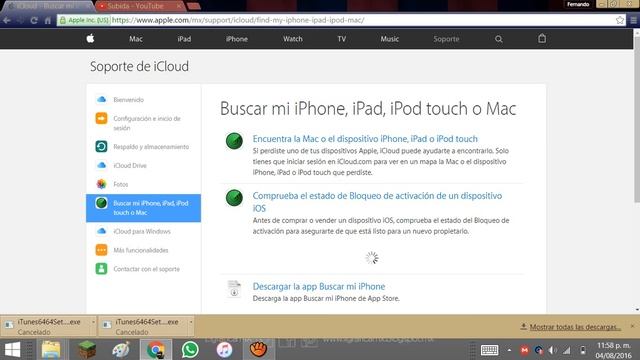Open WhatsApp from the taskbar
This screenshot has height=360, width=640.
(x=190, y=350)
